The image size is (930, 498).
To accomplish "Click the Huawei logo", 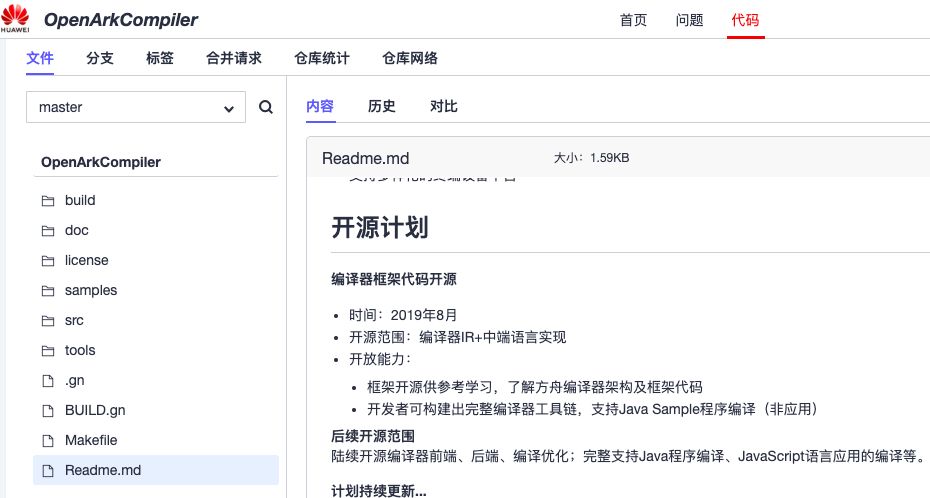I will coord(15,18).
